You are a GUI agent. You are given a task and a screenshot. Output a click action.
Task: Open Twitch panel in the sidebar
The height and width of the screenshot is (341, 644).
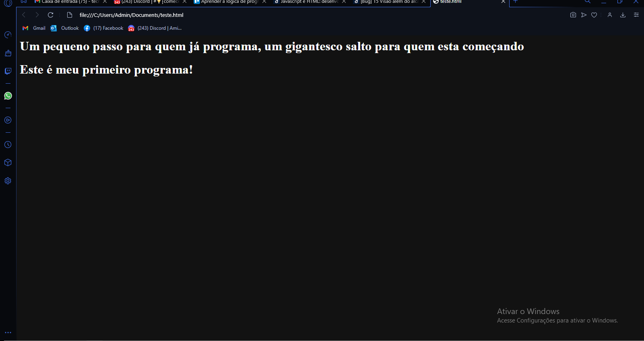coord(8,71)
